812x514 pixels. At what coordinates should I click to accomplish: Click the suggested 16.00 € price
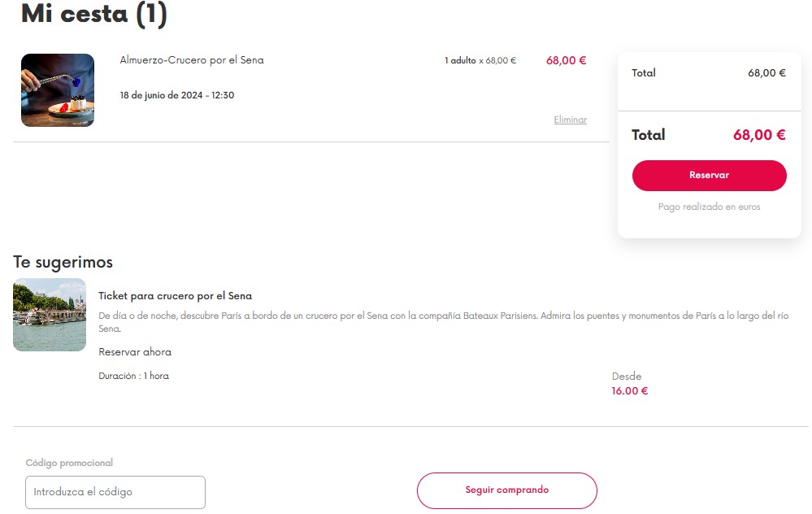(x=629, y=391)
